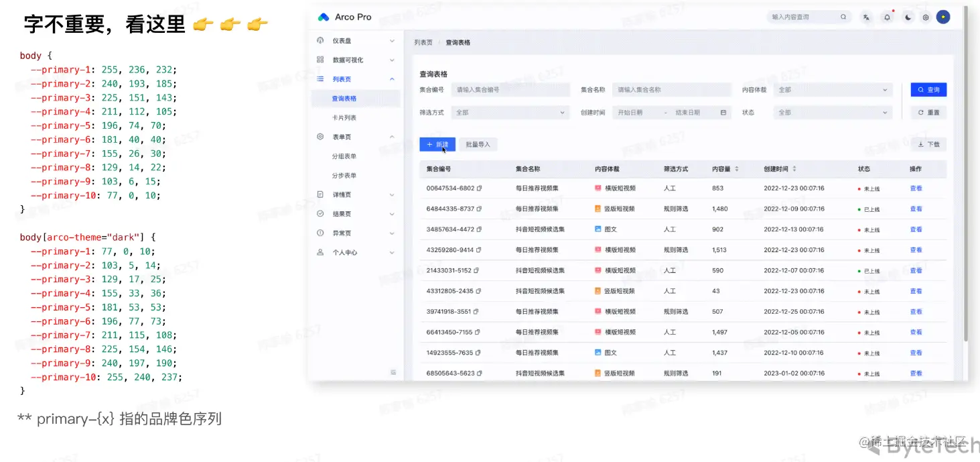980x462 pixels.
Task: Click the 表单页 gear icon in the sidebar
Action: click(x=320, y=137)
